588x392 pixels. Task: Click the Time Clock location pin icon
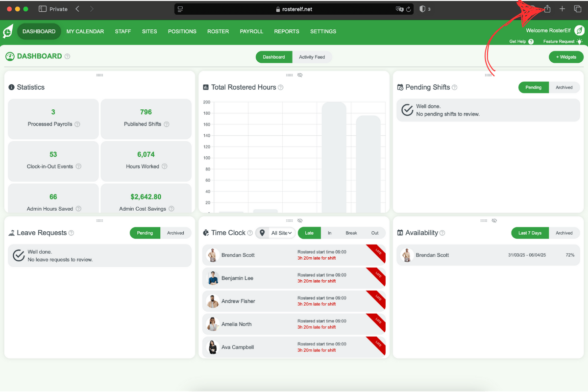pos(262,233)
